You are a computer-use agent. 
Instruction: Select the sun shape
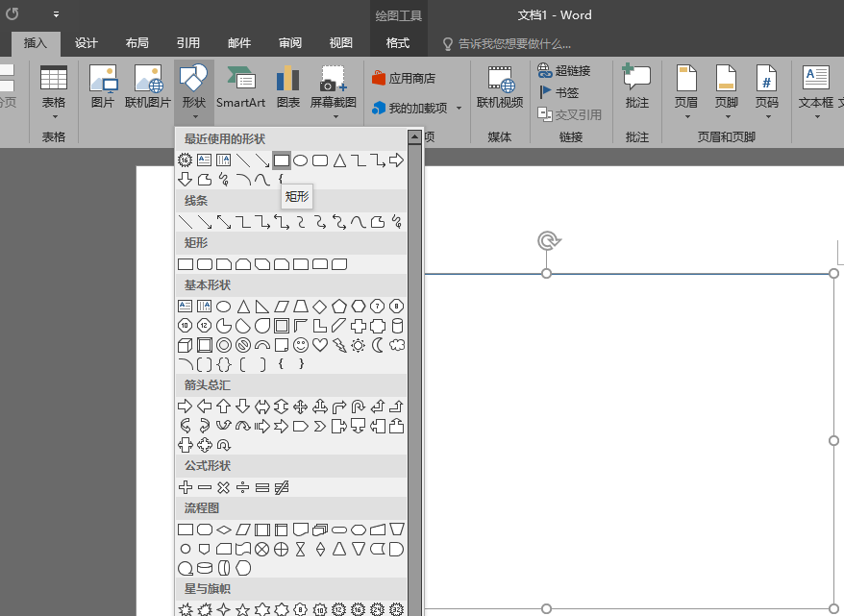pos(358,345)
